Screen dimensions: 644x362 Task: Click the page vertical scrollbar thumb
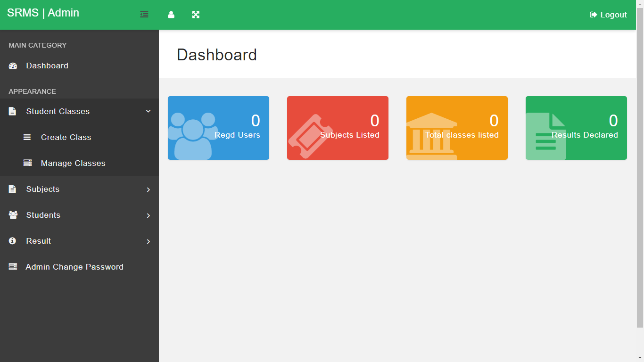(640, 167)
